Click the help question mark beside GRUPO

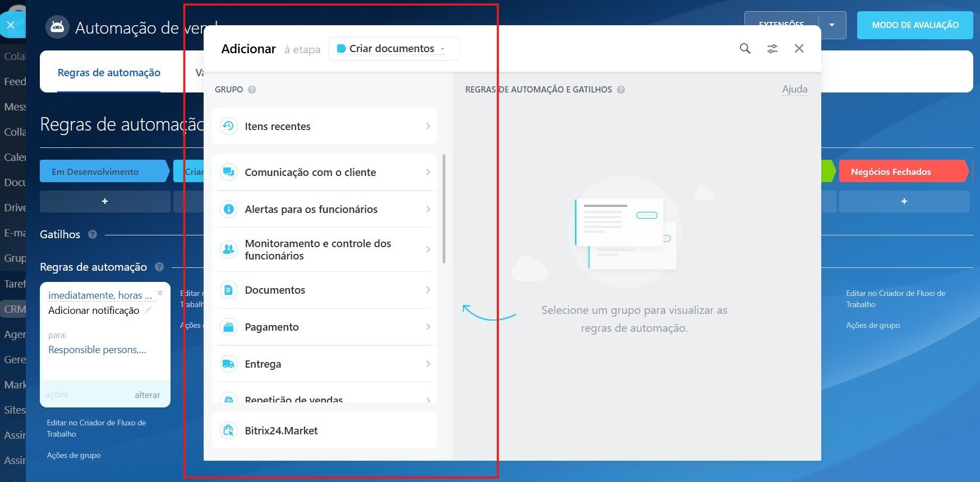252,90
